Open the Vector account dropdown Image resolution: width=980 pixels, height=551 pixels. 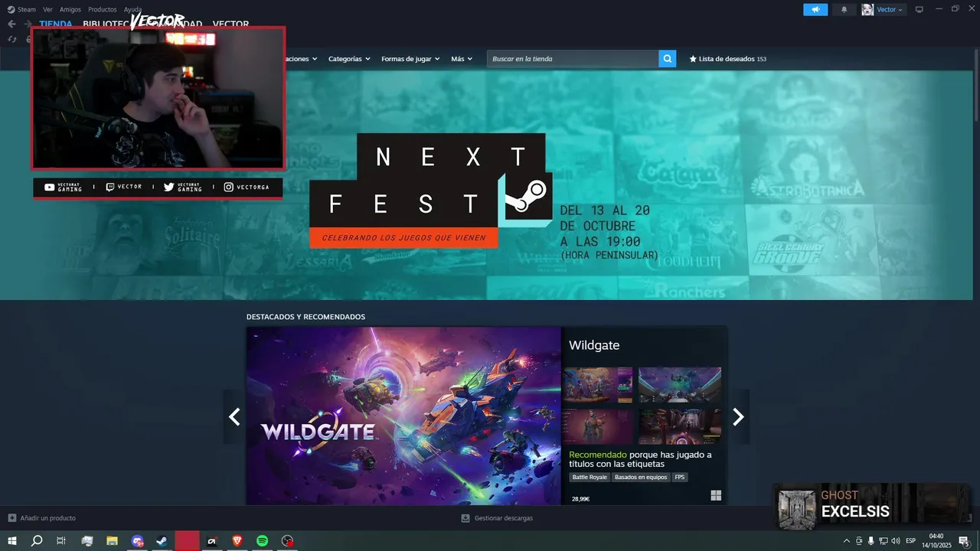coord(890,10)
